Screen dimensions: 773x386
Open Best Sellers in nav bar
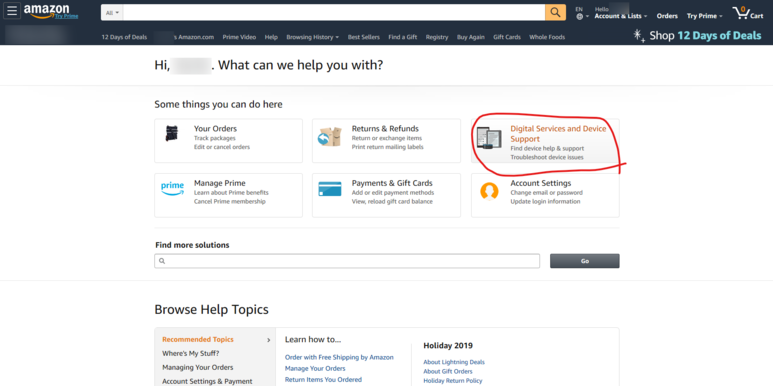(364, 37)
